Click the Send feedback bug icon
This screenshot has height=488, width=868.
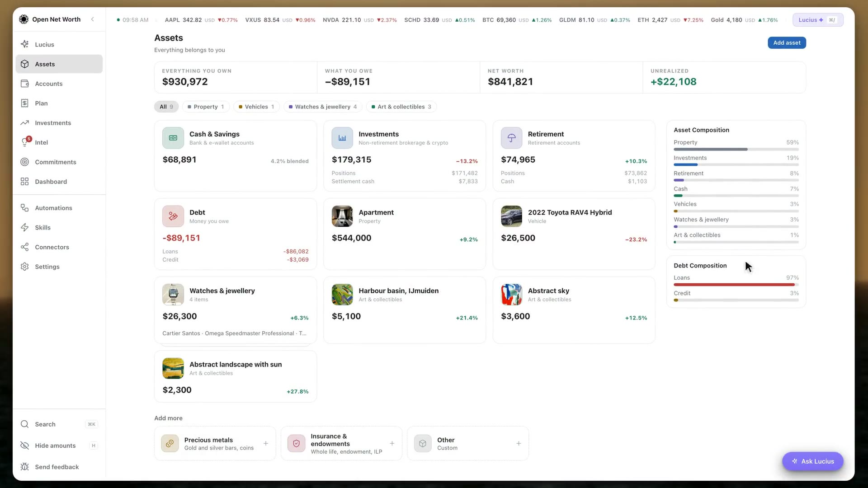coord(25,467)
